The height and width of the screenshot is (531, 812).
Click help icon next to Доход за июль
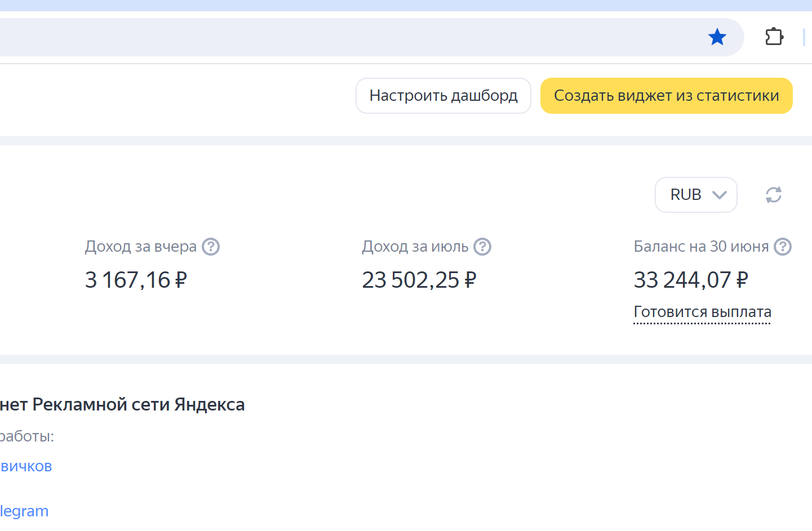point(482,247)
